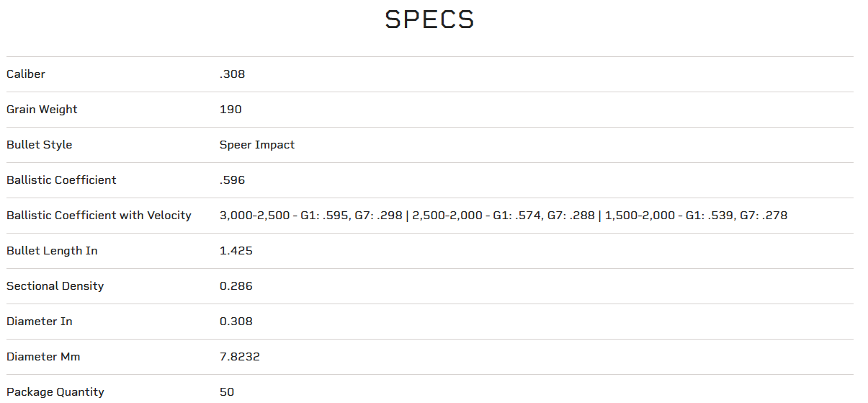The width and height of the screenshot is (868, 403).
Task: Select the Speer Impact value text
Action: point(257,145)
